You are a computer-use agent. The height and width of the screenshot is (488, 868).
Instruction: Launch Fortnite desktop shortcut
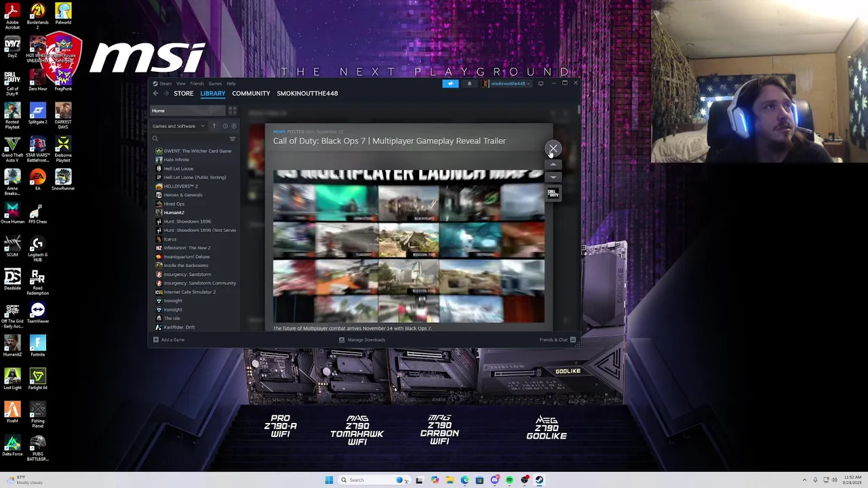(37, 346)
